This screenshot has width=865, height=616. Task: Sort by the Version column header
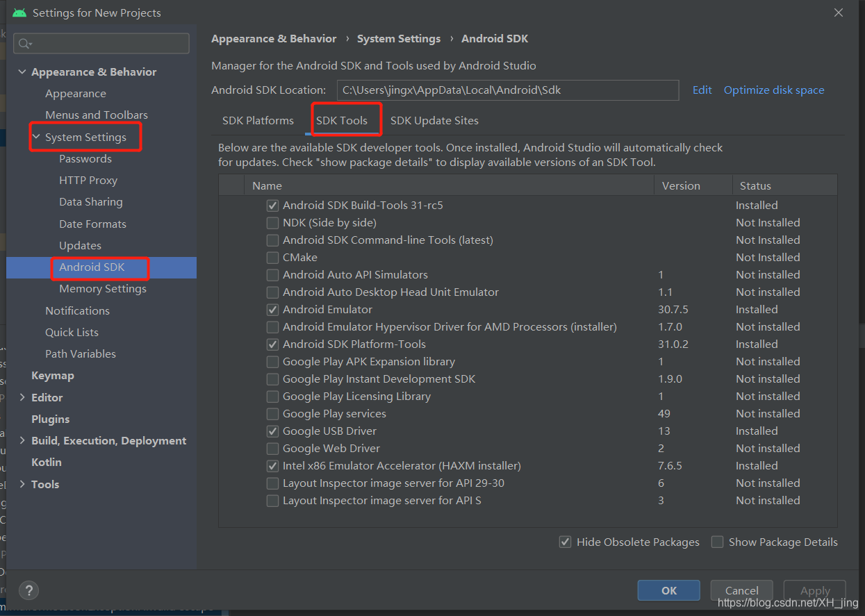click(x=693, y=186)
